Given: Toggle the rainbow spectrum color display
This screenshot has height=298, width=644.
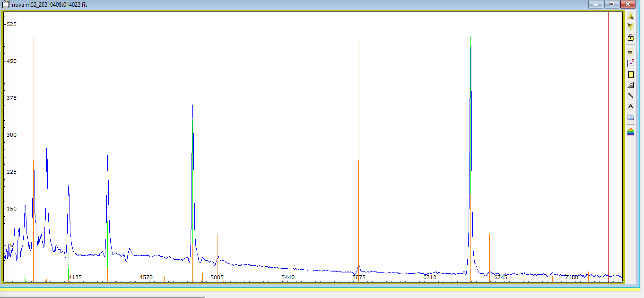Looking at the screenshot, I should click(631, 132).
